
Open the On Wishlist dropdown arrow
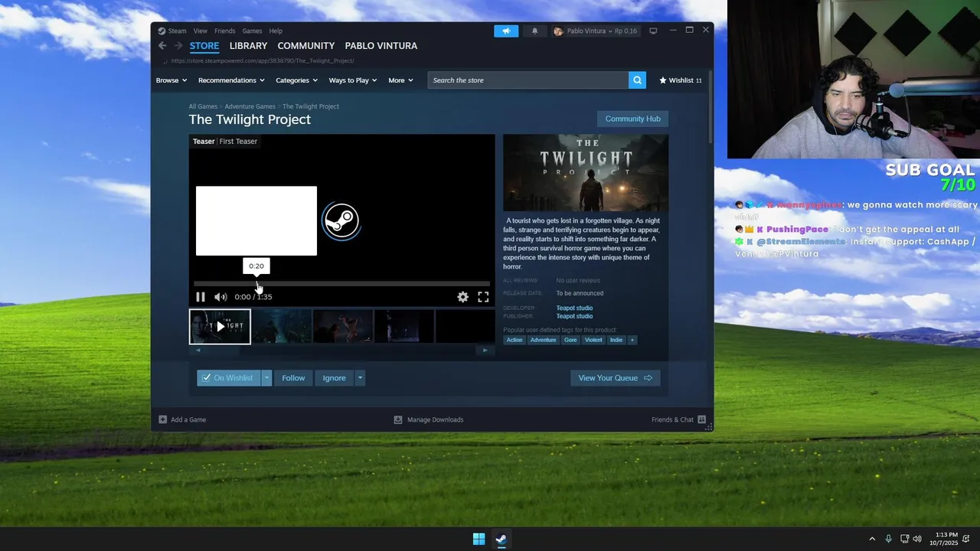coord(266,378)
